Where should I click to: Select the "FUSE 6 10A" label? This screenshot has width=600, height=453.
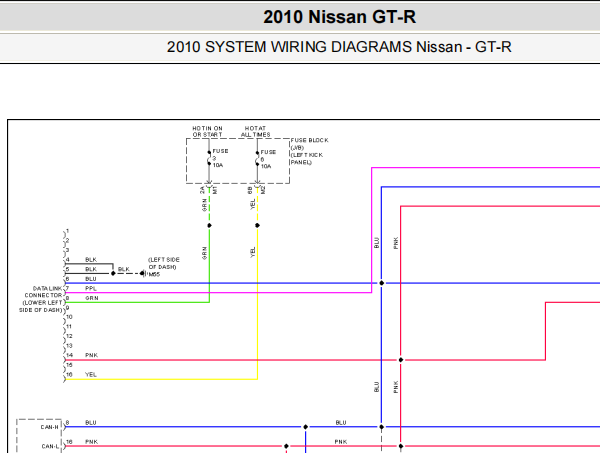click(x=268, y=159)
